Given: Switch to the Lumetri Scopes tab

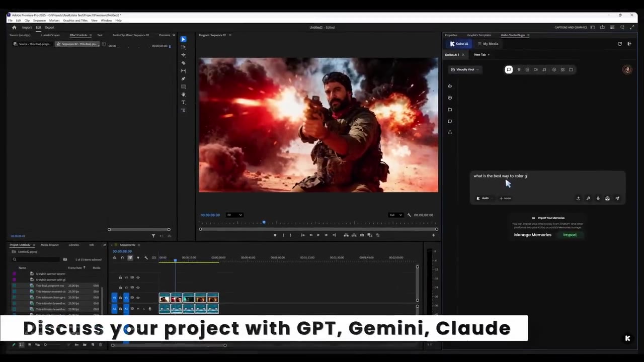Looking at the screenshot, I should click(x=50, y=35).
